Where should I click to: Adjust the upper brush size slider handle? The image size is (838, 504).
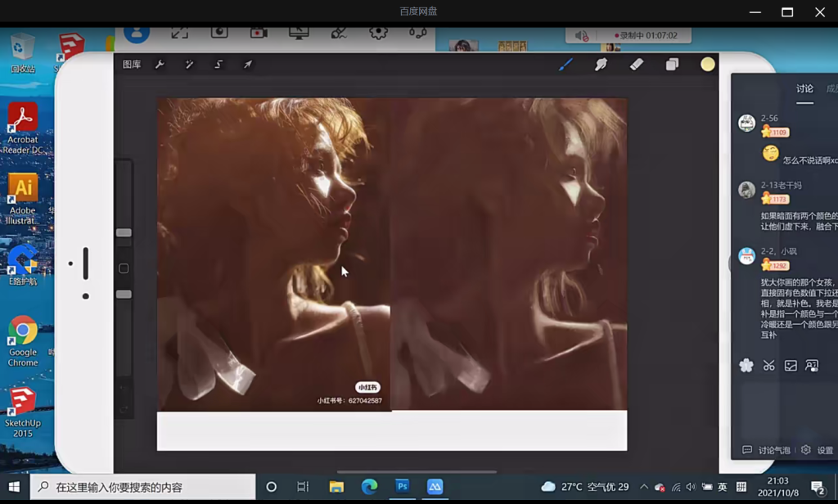124,233
